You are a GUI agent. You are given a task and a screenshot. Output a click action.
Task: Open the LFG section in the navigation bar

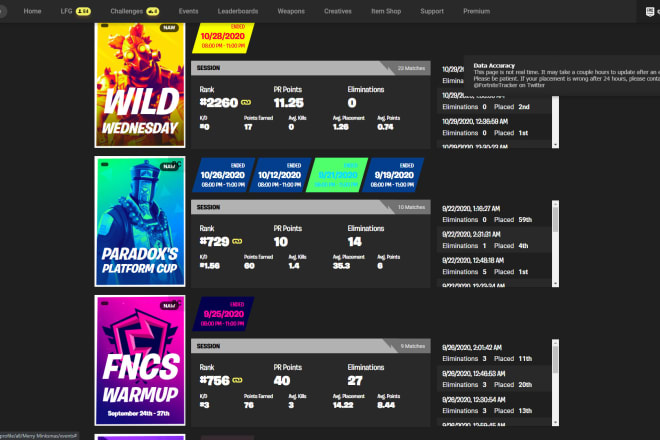pyautogui.click(x=67, y=11)
